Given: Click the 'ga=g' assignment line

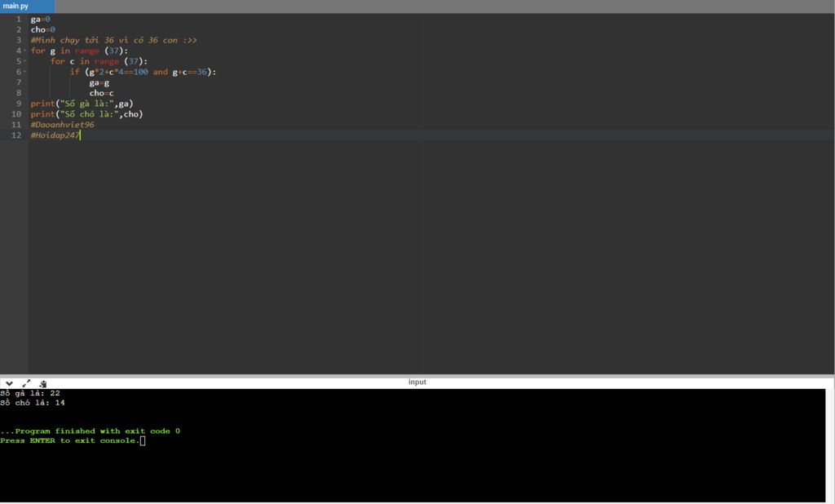Looking at the screenshot, I should pos(99,82).
